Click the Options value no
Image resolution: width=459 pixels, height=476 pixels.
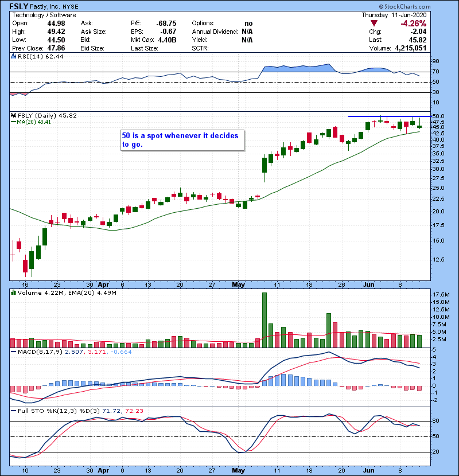pos(248,24)
